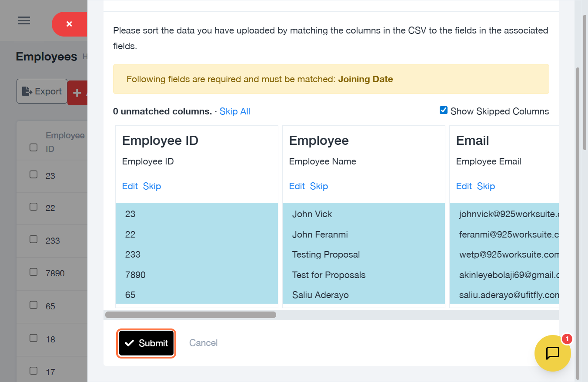Skip the Employee ID column

click(x=152, y=186)
